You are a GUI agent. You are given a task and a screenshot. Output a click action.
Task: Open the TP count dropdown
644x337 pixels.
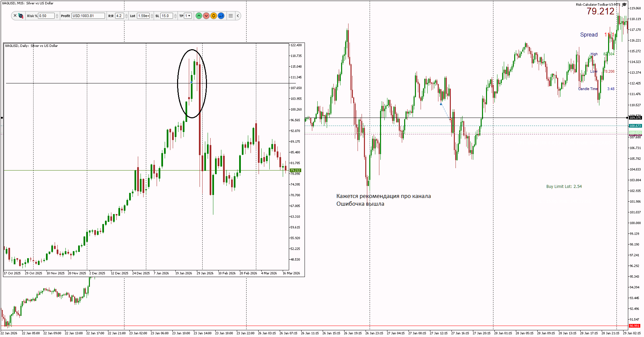point(188,16)
